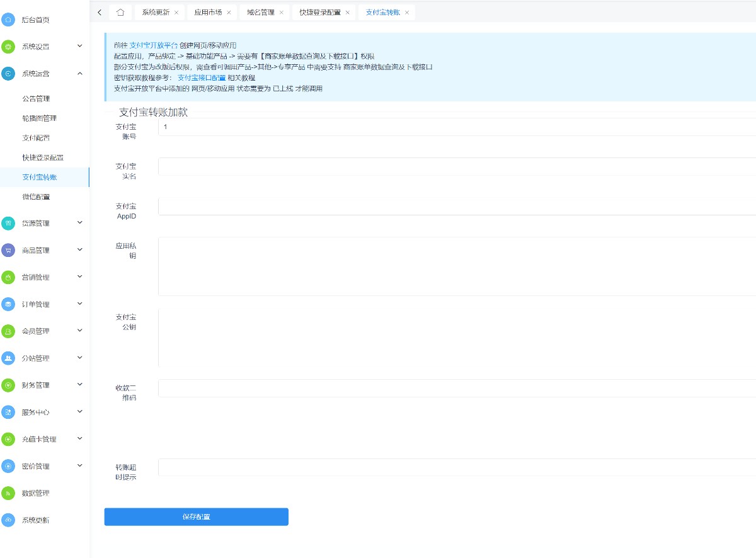
Task: Click the 数据管理 green icon
Action: pos(8,493)
